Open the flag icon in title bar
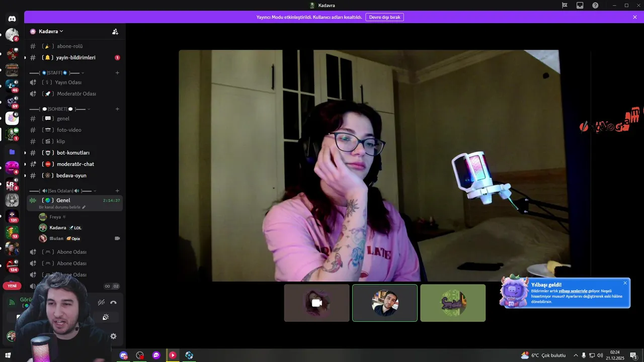The height and width of the screenshot is (362, 644). [565, 6]
